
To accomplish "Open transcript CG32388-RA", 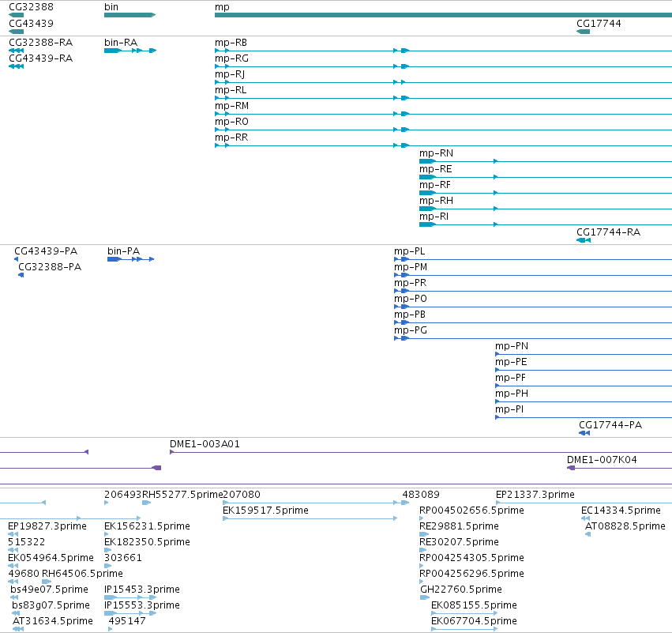I will (x=41, y=43).
